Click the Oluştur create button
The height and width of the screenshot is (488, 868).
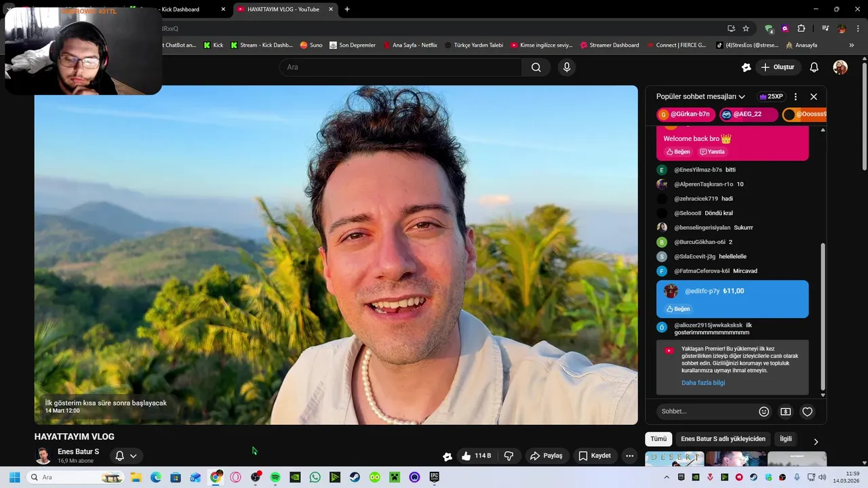(778, 67)
